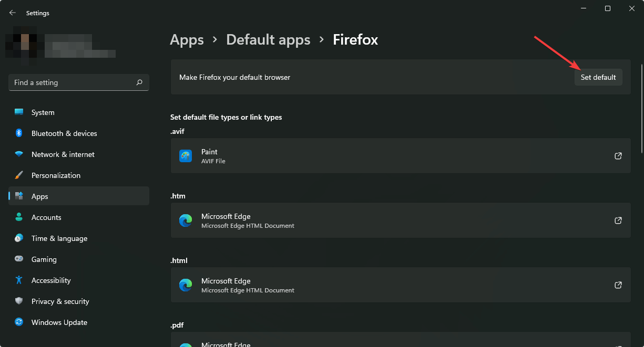Image resolution: width=644 pixels, height=347 pixels.
Task: Go to Privacy & security
Action: (x=79, y=301)
